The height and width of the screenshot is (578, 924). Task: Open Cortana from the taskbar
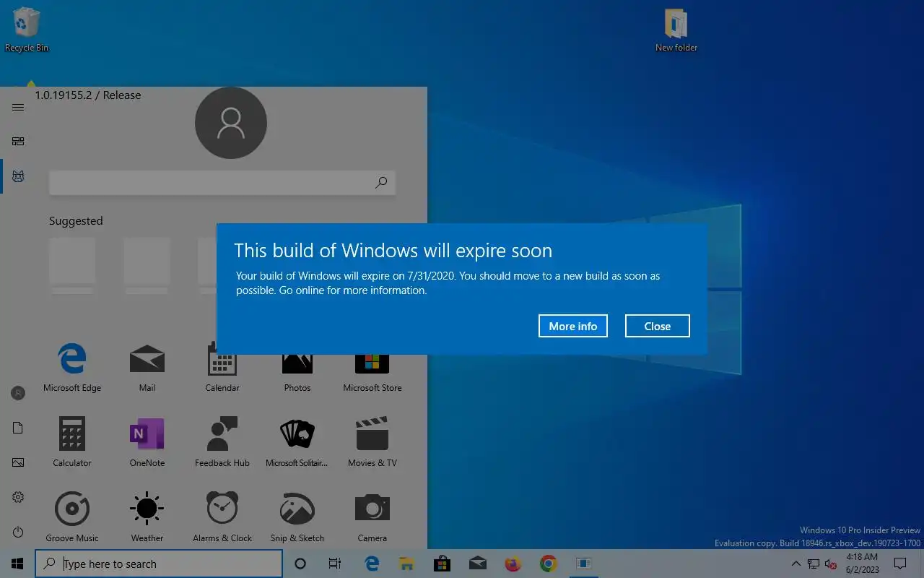[300, 564]
